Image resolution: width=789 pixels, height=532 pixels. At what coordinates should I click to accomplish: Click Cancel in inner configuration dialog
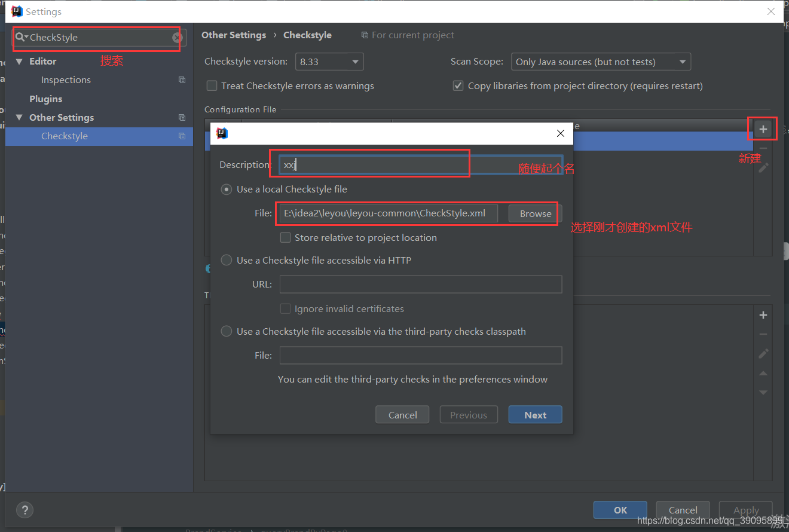tap(402, 415)
